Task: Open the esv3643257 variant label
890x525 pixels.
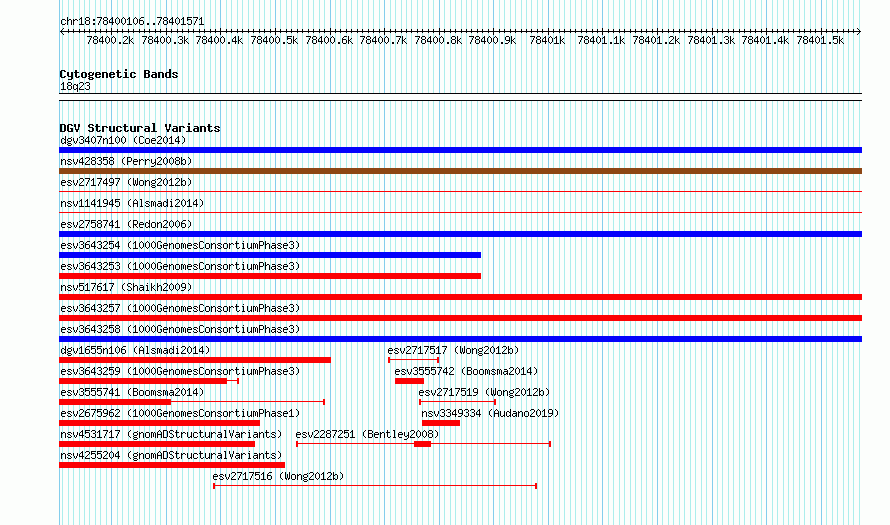Action: point(180,308)
